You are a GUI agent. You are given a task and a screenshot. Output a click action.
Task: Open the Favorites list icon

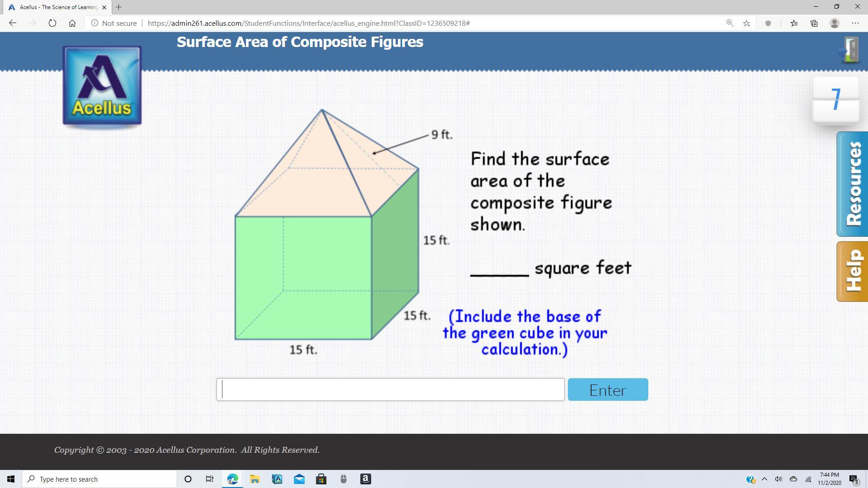tap(794, 23)
